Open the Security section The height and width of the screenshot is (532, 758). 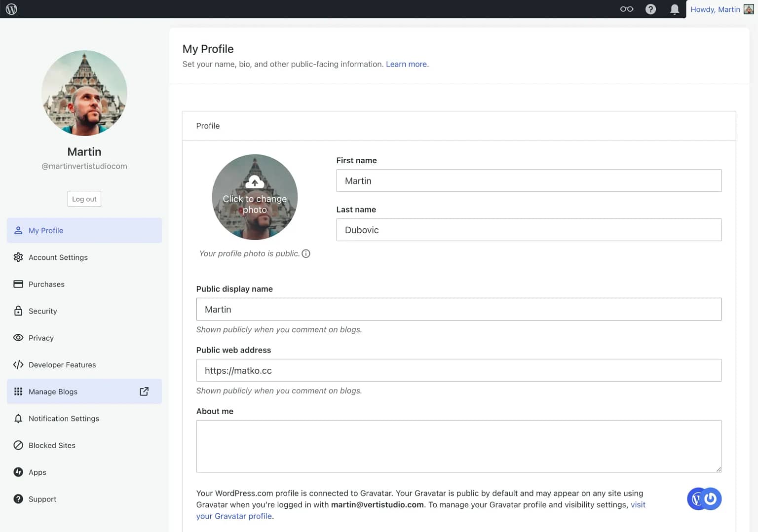click(x=84, y=311)
